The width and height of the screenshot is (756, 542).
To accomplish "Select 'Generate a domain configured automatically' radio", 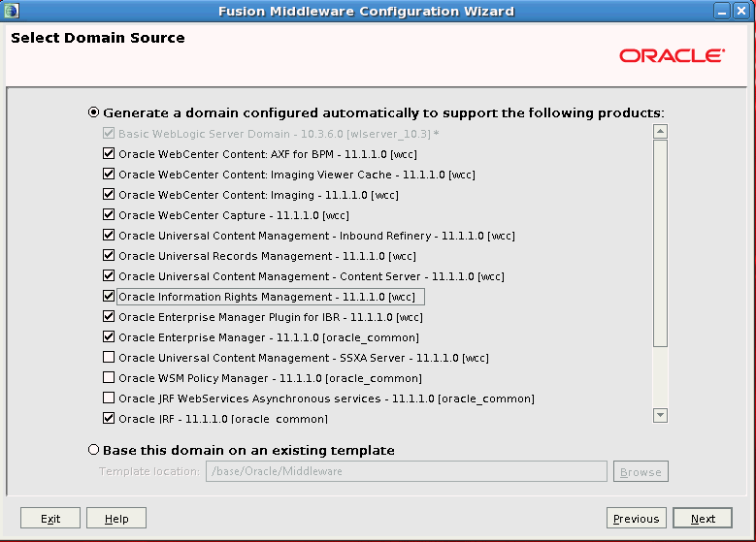I will [93, 112].
